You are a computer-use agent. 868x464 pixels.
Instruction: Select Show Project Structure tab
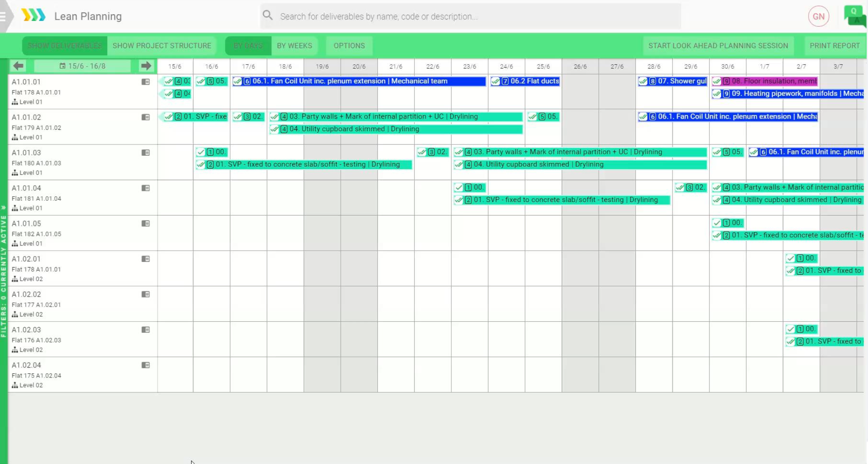pyautogui.click(x=162, y=46)
